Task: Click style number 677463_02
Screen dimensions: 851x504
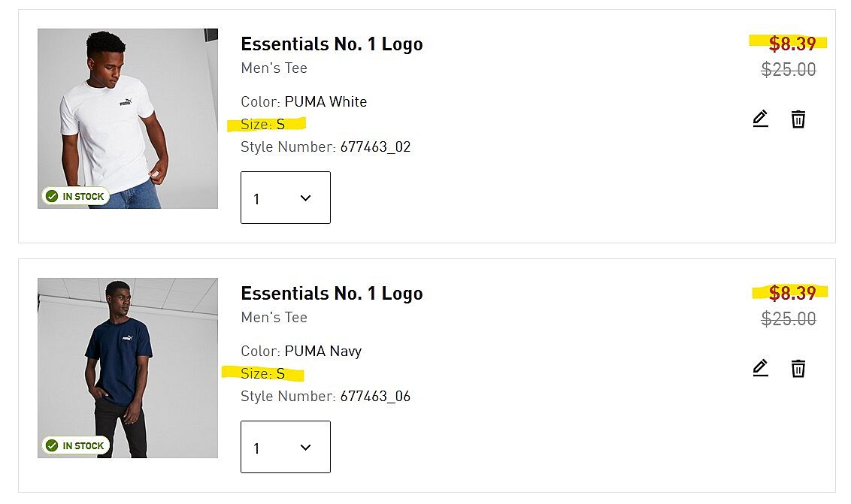Action: tap(375, 147)
